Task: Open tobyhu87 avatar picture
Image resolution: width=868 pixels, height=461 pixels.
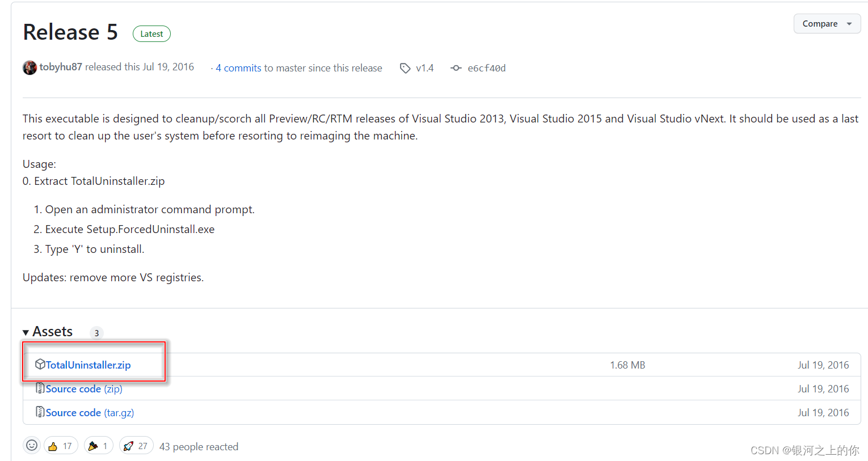Action: point(30,67)
